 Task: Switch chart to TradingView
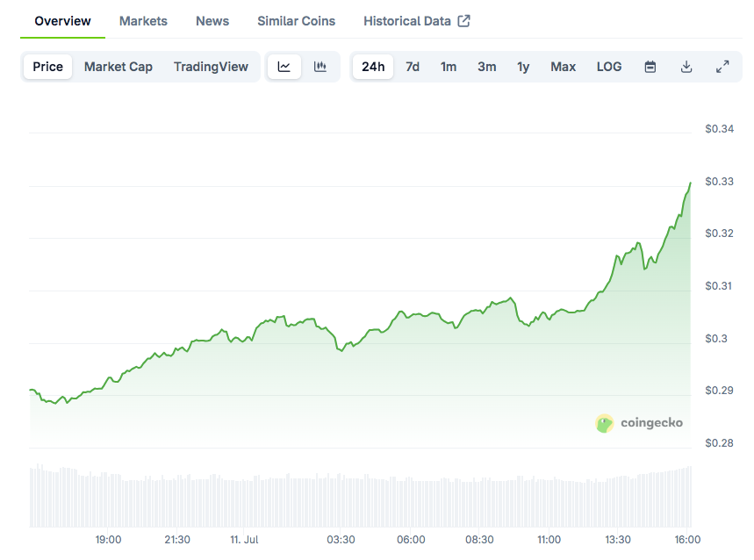pos(211,67)
